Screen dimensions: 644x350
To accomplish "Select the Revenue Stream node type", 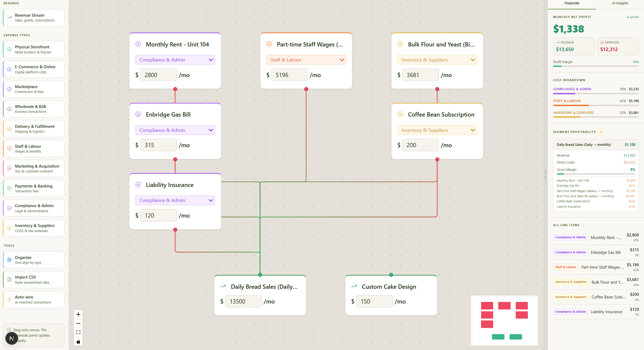I will click(x=34, y=18).
